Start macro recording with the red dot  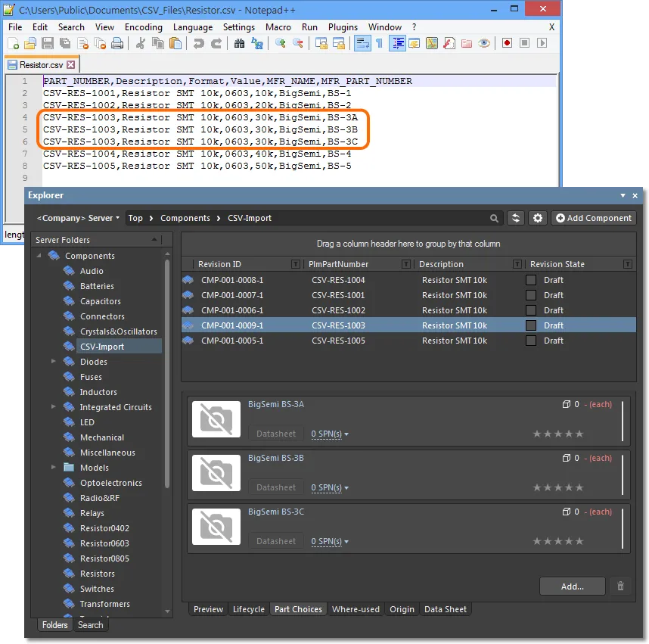click(x=507, y=43)
